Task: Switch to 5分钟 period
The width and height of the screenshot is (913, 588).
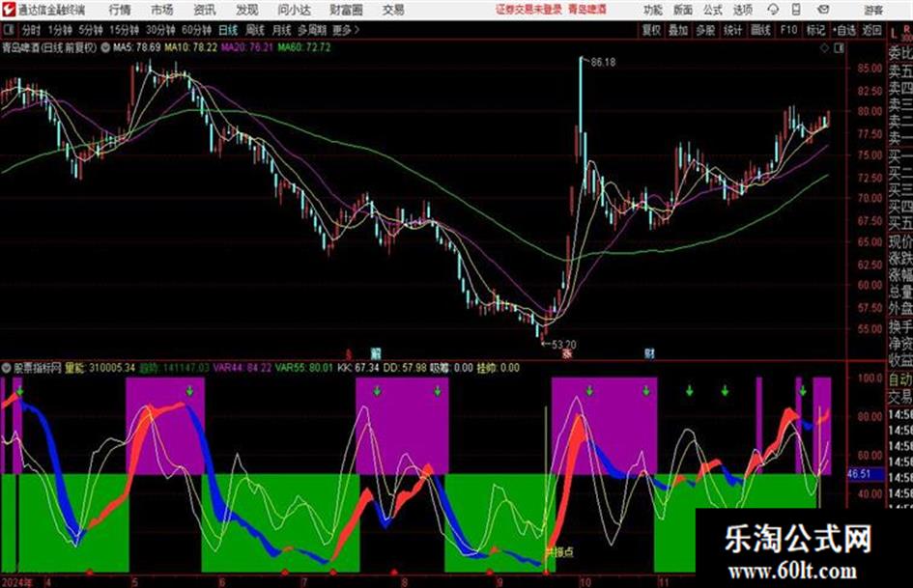Action: [x=90, y=30]
